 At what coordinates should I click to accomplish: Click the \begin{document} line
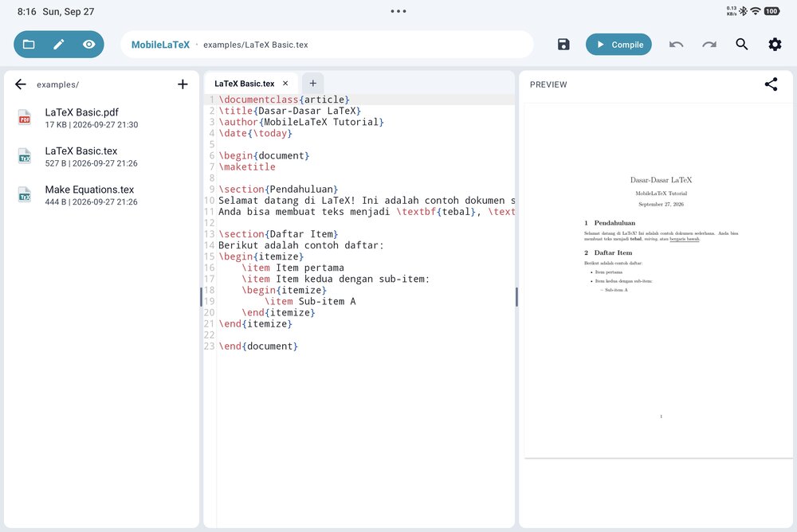[x=264, y=155]
